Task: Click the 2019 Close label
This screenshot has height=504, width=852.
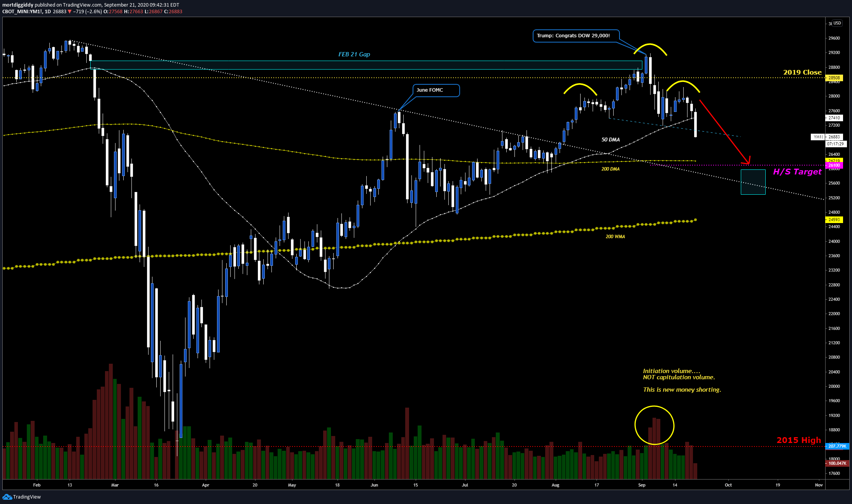Action: (x=802, y=72)
